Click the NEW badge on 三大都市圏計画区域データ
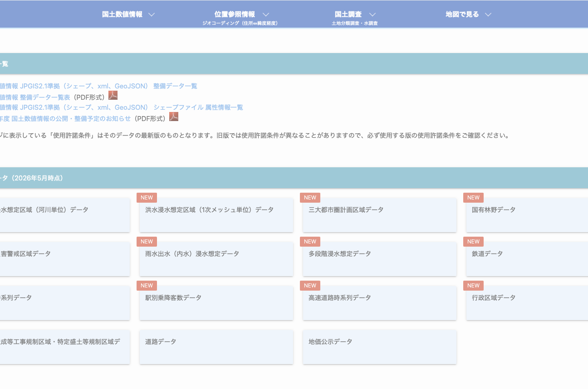Viewport: 588px width, 389px height. coord(310,197)
